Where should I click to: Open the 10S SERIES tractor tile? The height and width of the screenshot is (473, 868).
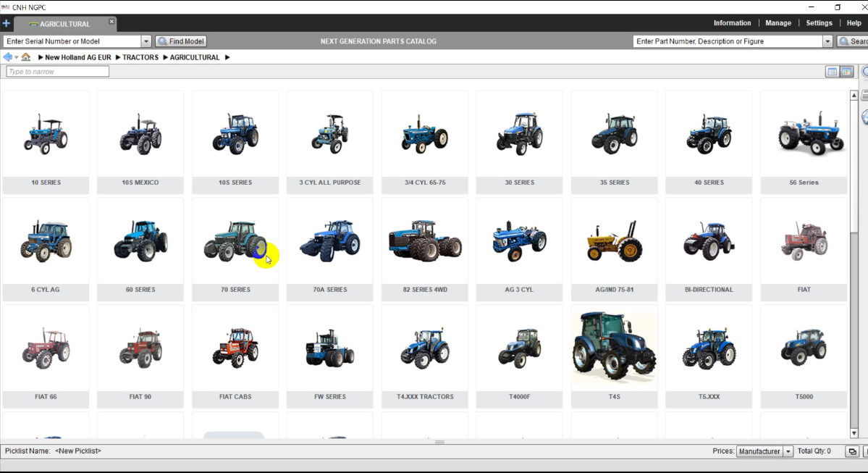pos(235,143)
